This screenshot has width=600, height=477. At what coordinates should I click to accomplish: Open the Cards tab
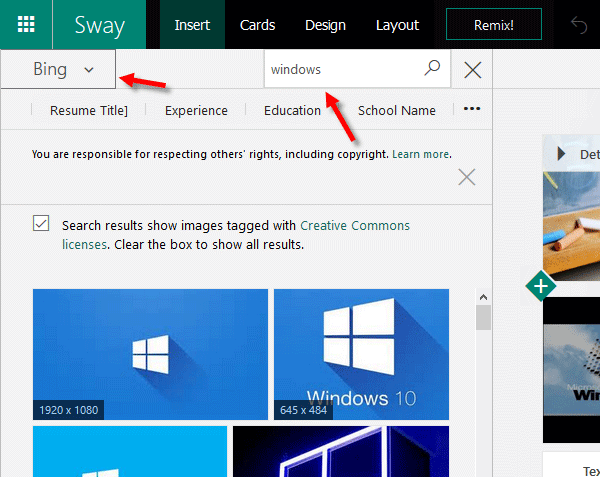[x=257, y=25]
